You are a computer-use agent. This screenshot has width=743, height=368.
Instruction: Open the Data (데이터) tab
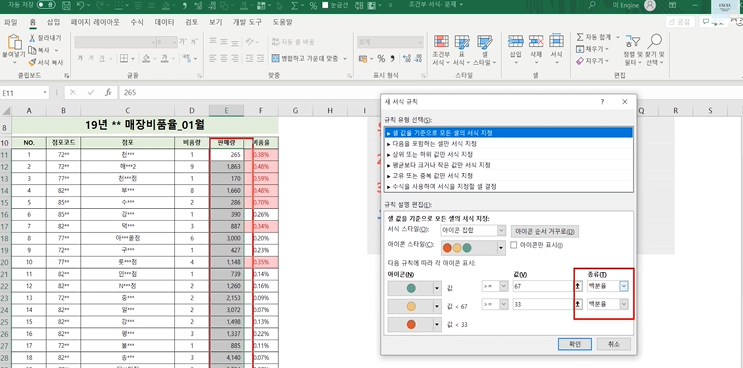coord(164,22)
